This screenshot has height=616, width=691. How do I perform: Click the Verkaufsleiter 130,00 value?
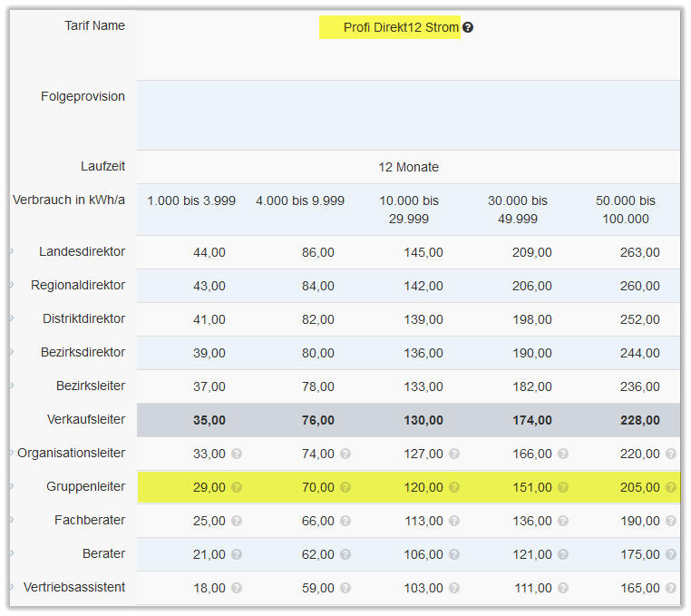(424, 420)
